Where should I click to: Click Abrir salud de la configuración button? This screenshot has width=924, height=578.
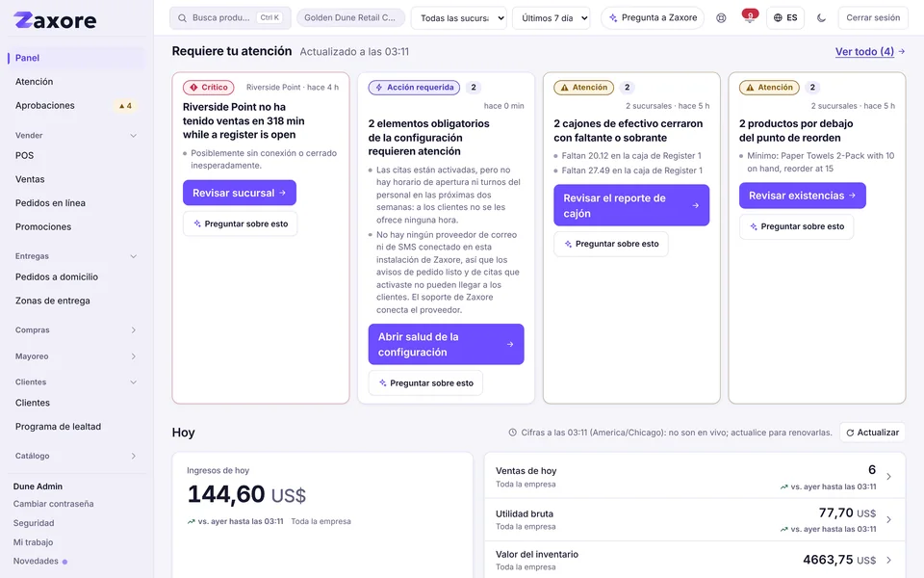446,345
